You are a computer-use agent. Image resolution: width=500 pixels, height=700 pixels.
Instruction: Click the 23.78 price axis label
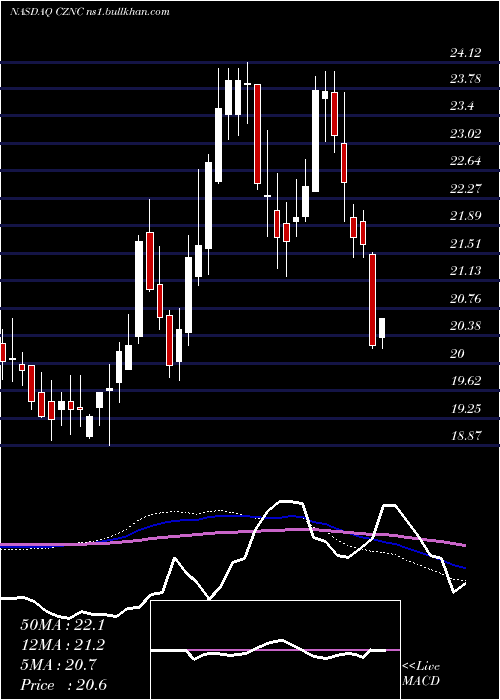tap(466, 79)
